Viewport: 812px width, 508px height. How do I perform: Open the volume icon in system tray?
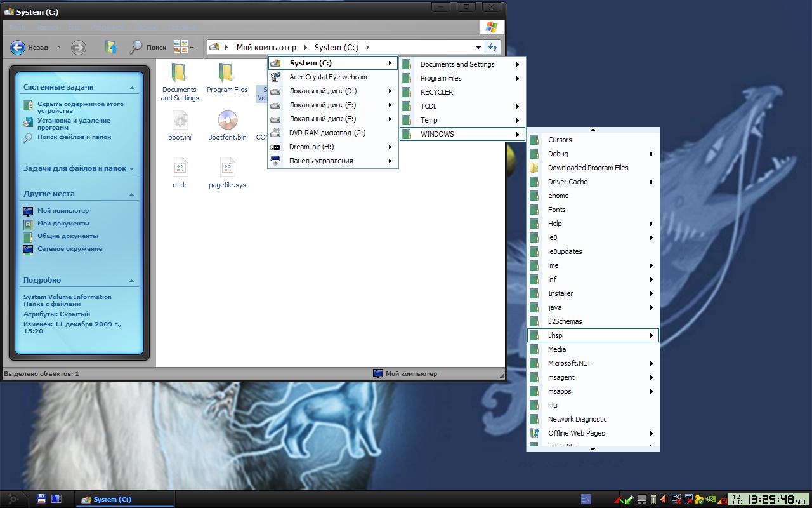coord(664,499)
